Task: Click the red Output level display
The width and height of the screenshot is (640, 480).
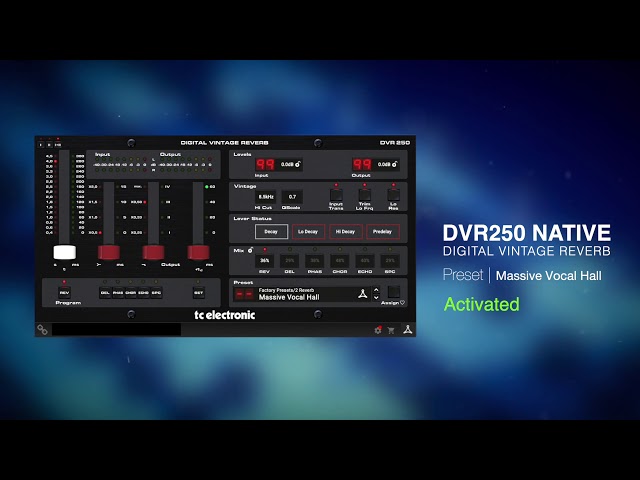Action: click(x=362, y=164)
